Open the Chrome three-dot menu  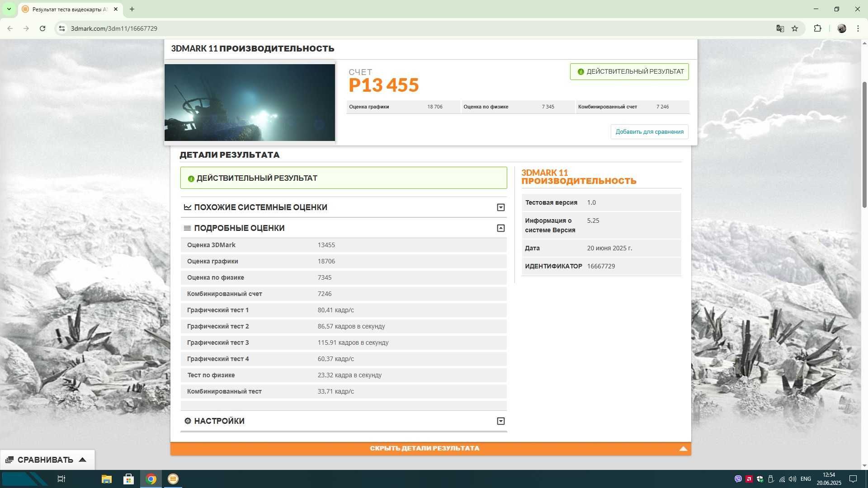coord(858,28)
